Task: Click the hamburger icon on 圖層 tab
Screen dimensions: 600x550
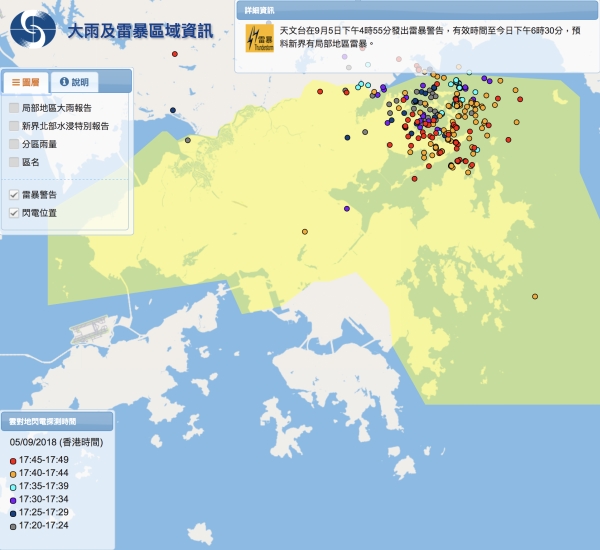Action: [16, 82]
